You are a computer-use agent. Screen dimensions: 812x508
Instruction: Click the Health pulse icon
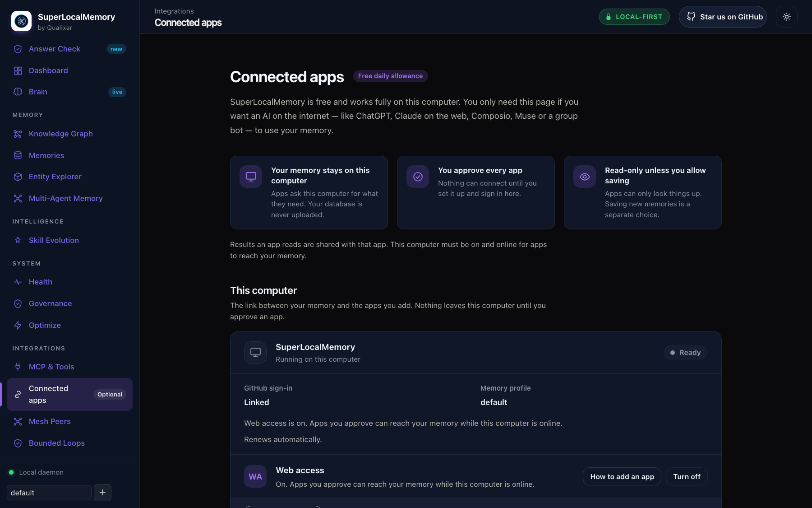point(18,282)
